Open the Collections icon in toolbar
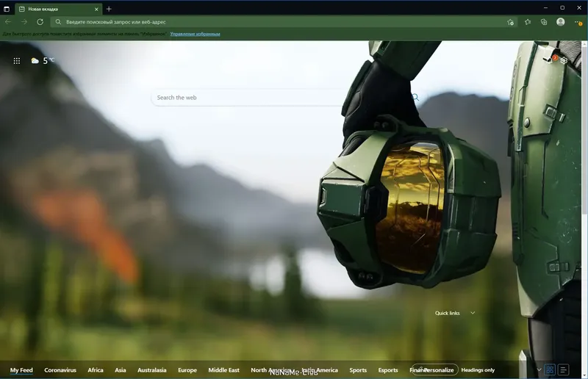Screen dimensions: 588x379 coord(544,22)
